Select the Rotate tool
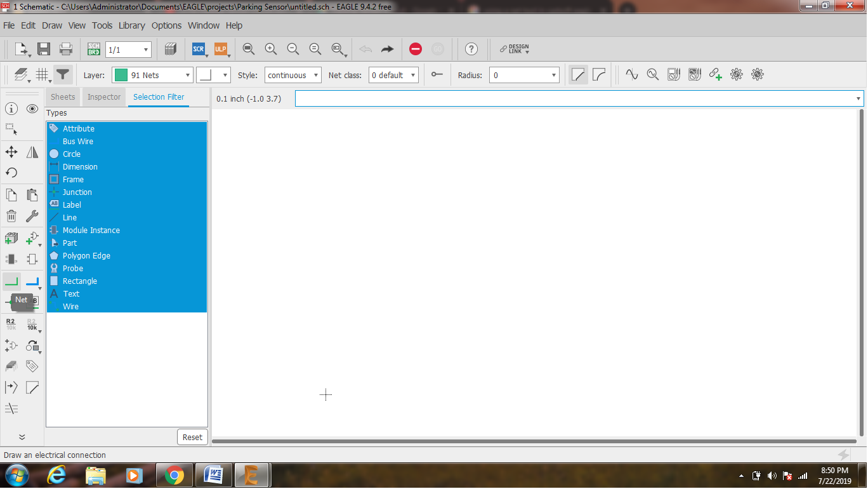Image resolution: width=868 pixels, height=489 pixels. tap(11, 173)
